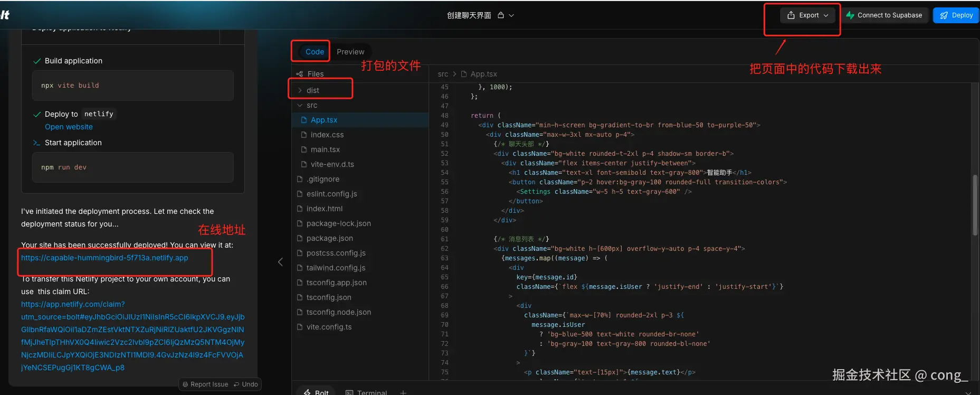Click Build application checkmark icon
Viewport: 980px width, 395px height.
click(x=37, y=61)
